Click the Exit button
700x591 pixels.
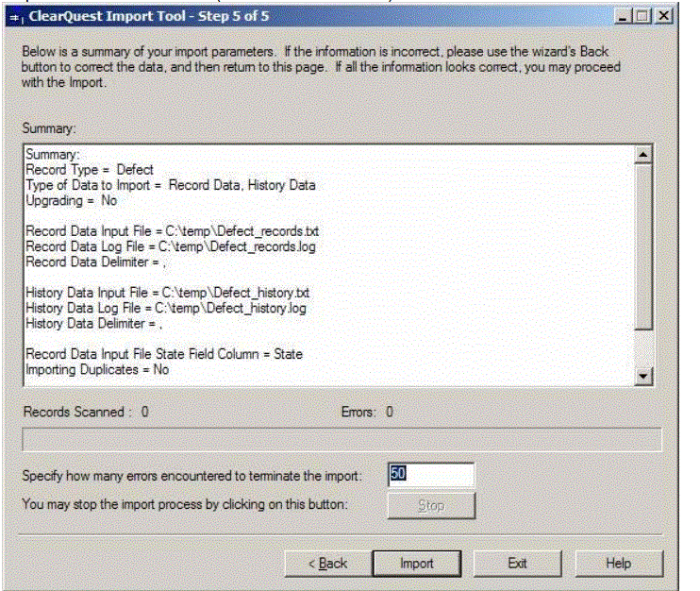pos(517,564)
